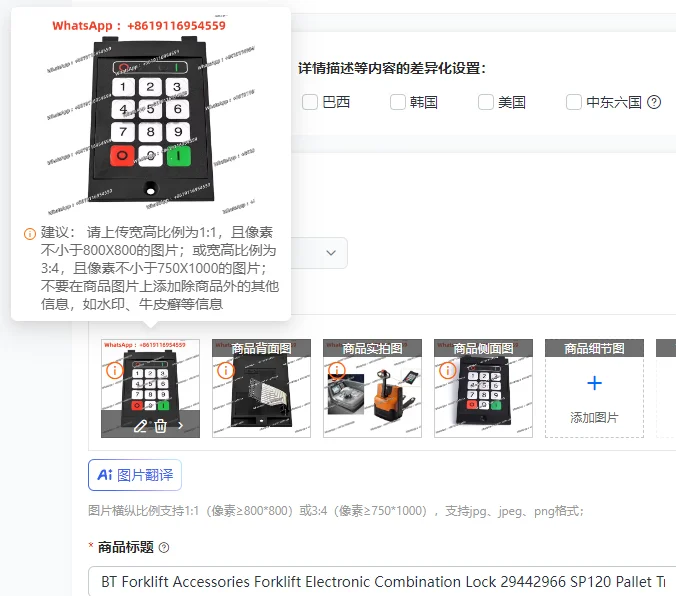Select the 商品背面图 thumbnail
Viewport: 676px width, 596px height.
(x=261, y=388)
